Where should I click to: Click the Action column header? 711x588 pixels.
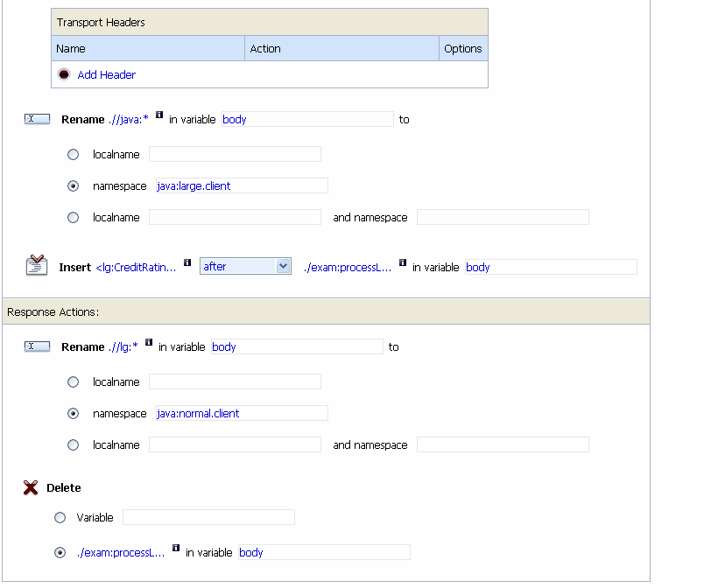pos(341,48)
